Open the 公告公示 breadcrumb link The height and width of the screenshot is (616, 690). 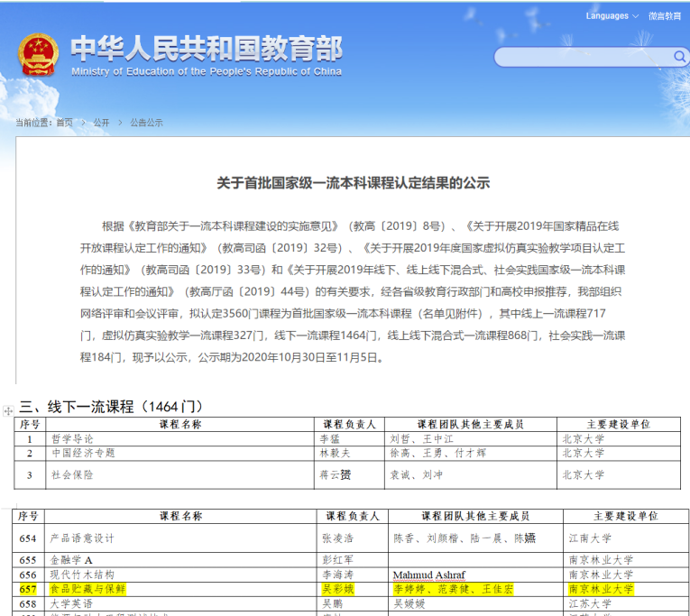click(x=146, y=123)
